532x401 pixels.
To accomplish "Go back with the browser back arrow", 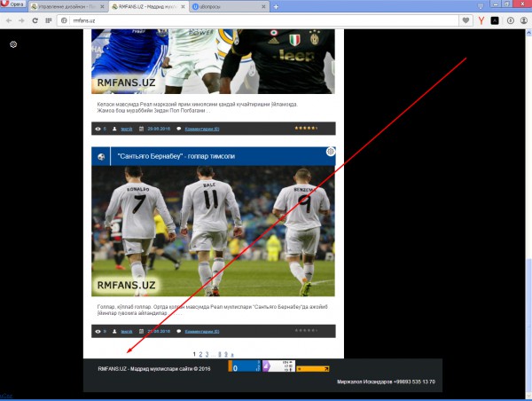I will tap(9, 20).
